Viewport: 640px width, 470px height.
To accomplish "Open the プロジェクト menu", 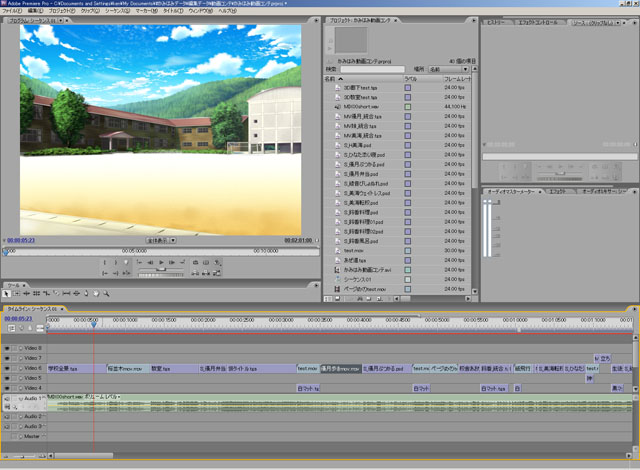I will click(x=62, y=11).
